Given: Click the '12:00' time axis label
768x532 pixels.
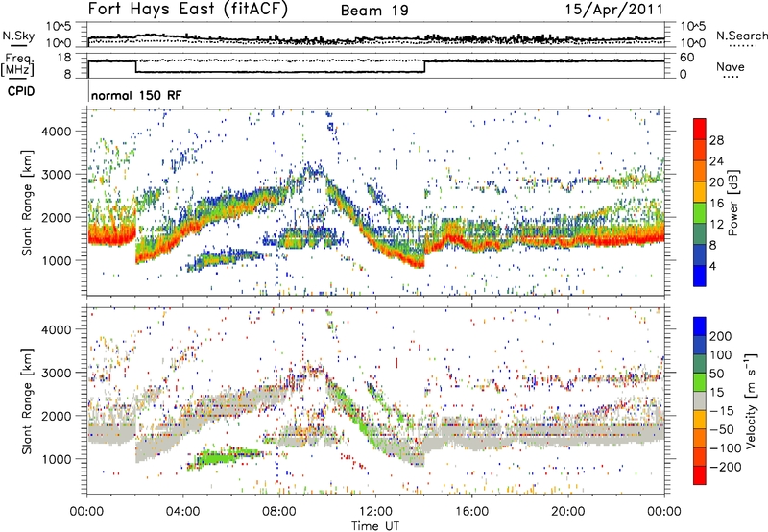Looking at the screenshot, I should [x=375, y=512].
